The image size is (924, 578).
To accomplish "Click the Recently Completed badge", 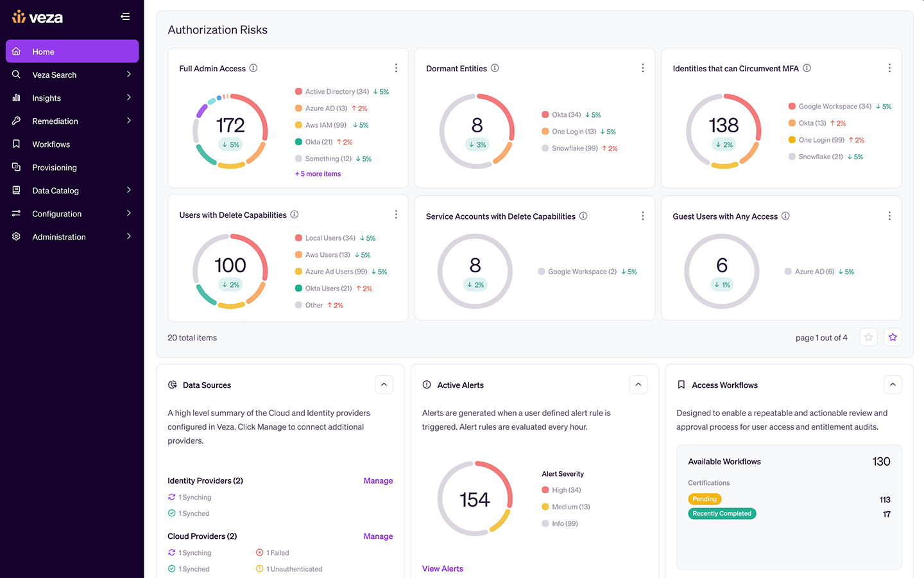I will (722, 514).
